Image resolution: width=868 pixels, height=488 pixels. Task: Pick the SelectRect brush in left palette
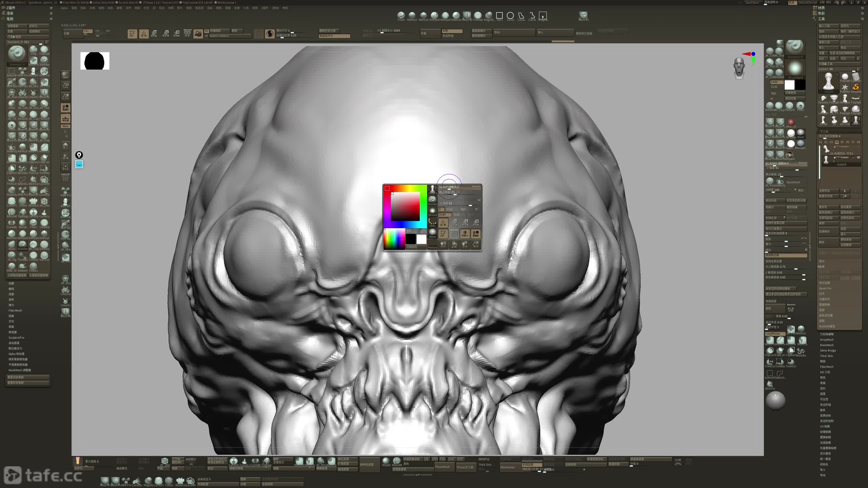pos(12,72)
